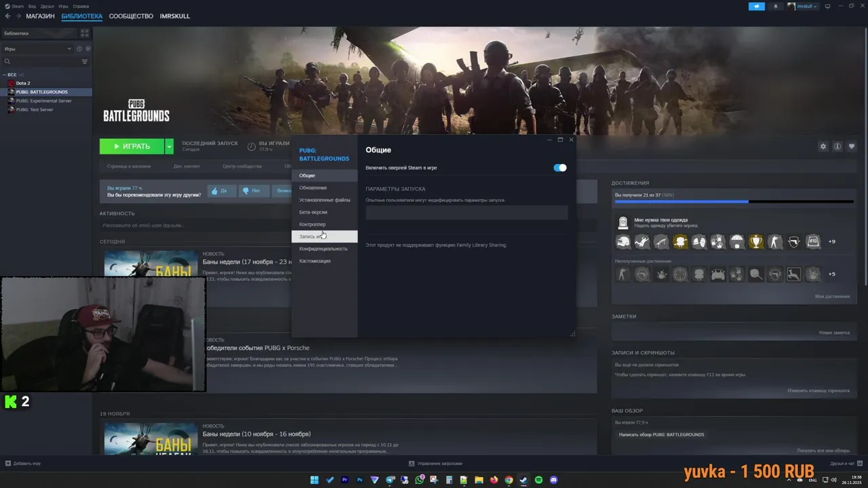Screen dimensions: 868x488
Task: Toggle the Steam overlay in-game switch
Action: pyautogui.click(x=560, y=167)
